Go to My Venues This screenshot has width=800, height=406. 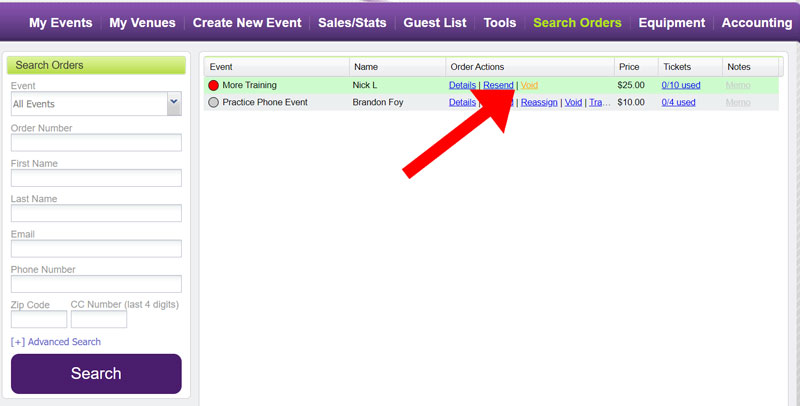(x=142, y=23)
